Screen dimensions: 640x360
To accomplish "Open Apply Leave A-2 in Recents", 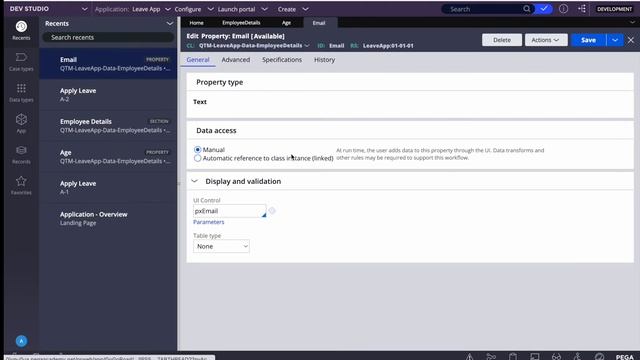I will [109, 95].
